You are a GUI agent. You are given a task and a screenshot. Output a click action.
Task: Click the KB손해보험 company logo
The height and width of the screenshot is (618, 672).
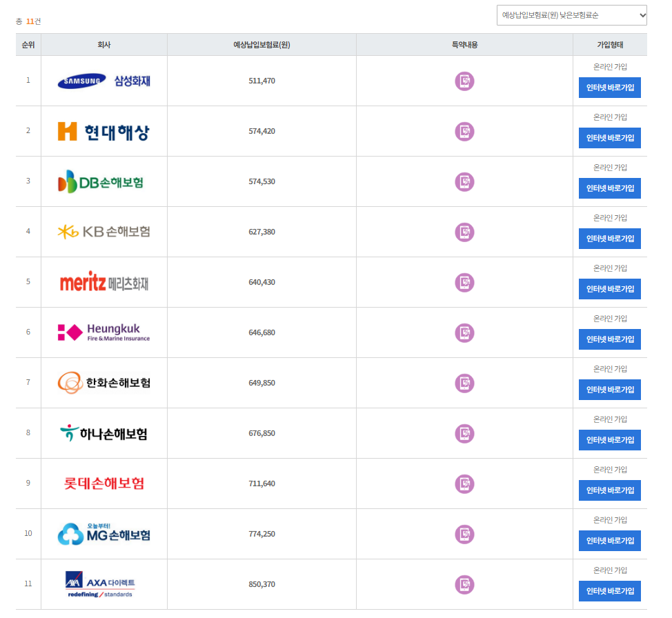pyautogui.click(x=103, y=232)
